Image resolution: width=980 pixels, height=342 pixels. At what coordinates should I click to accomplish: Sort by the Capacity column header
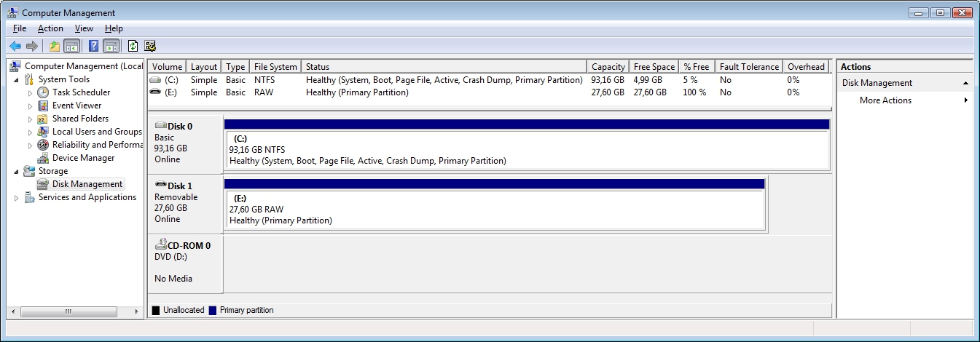pos(608,66)
